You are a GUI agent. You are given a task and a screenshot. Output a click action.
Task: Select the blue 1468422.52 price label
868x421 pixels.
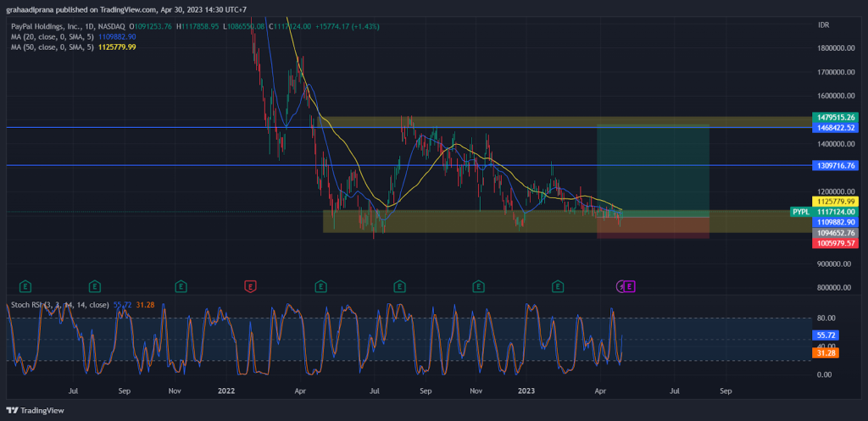835,128
